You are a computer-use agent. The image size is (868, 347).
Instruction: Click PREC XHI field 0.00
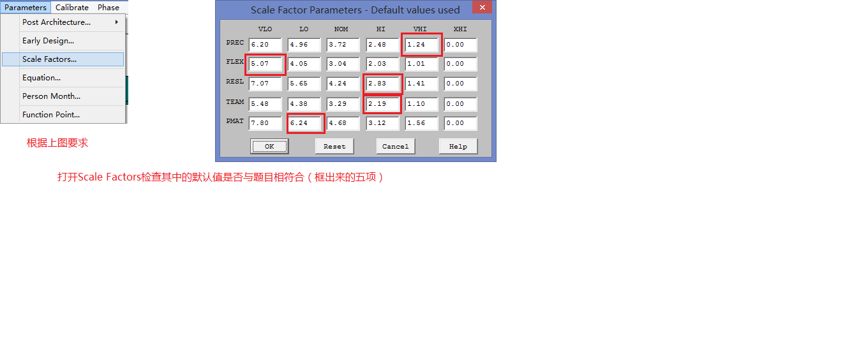pyautogui.click(x=461, y=45)
